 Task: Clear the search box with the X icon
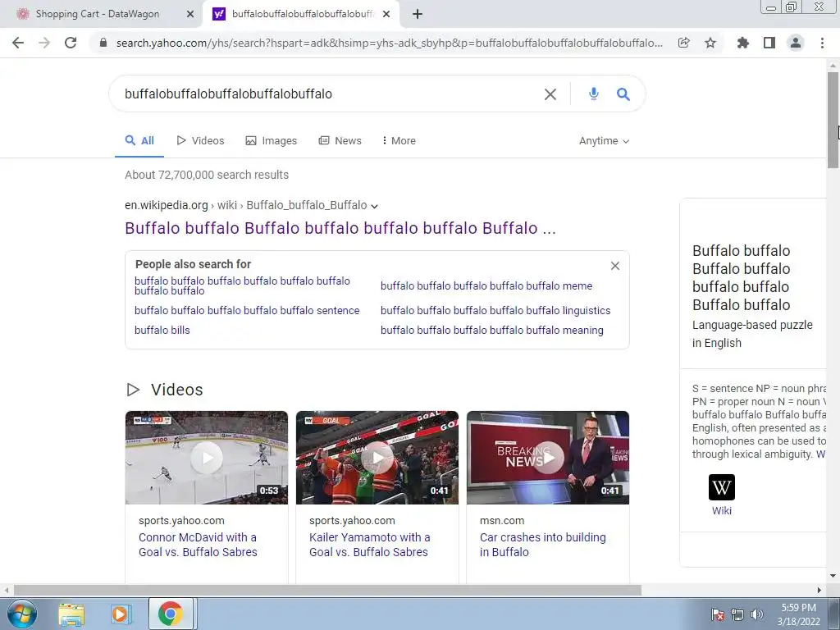click(x=550, y=94)
